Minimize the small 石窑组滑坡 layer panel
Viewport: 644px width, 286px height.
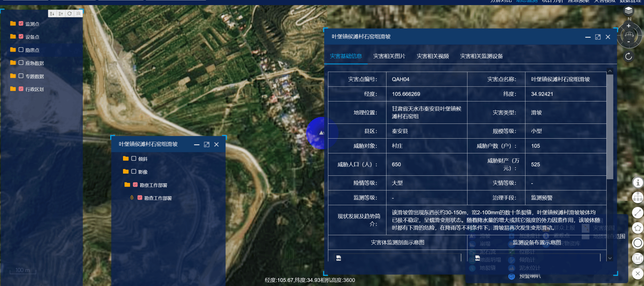coord(197,145)
